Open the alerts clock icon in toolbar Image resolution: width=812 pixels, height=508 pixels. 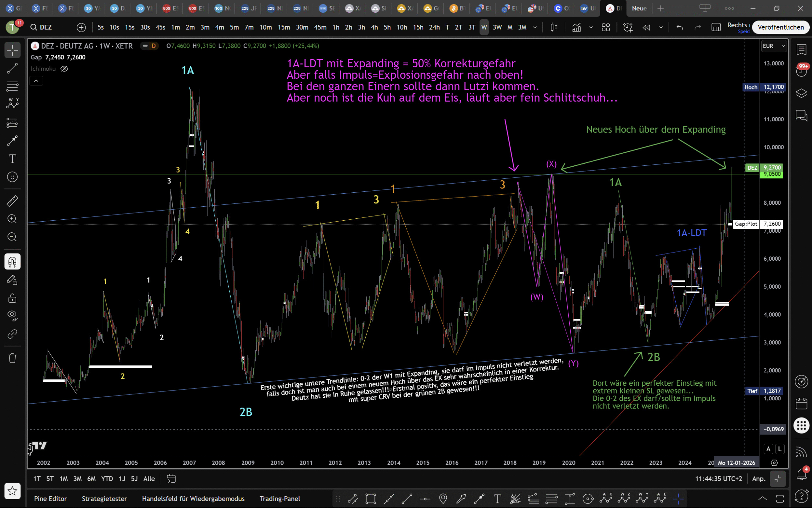click(x=628, y=27)
